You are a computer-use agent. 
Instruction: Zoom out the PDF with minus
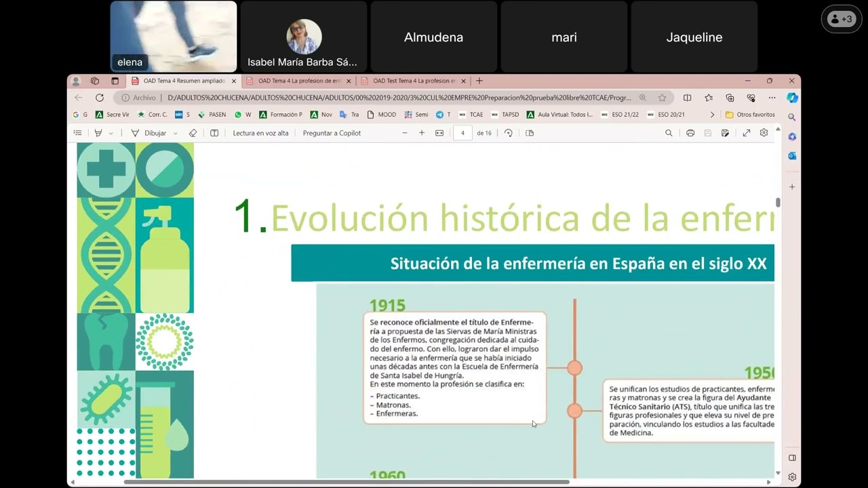(405, 133)
